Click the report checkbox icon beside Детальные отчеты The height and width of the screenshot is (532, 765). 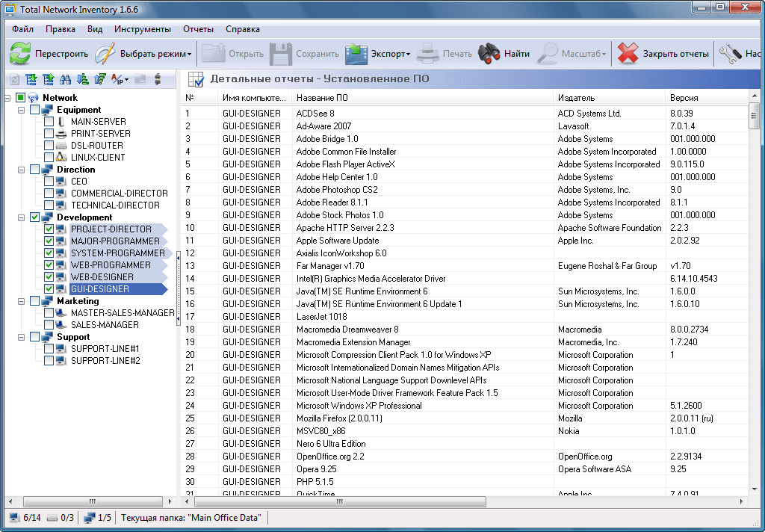coord(196,79)
